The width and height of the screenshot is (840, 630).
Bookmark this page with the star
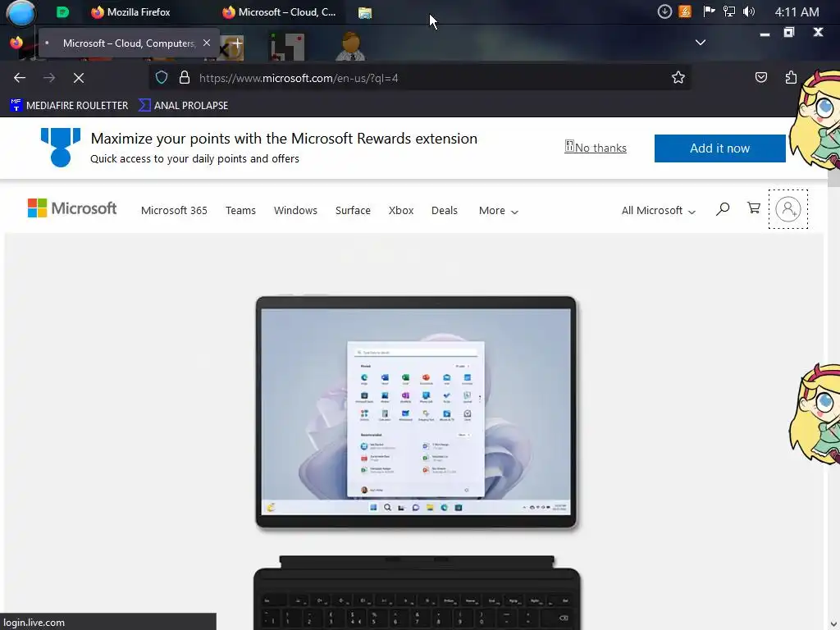(x=678, y=78)
